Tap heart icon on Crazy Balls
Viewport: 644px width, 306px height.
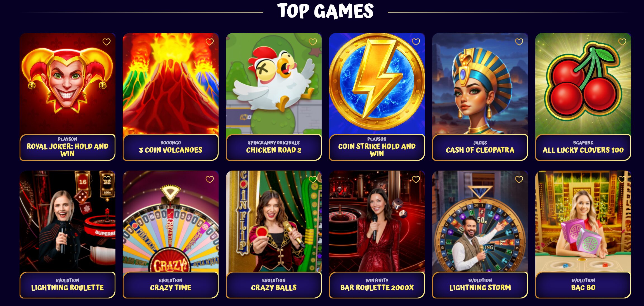click(x=313, y=180)
